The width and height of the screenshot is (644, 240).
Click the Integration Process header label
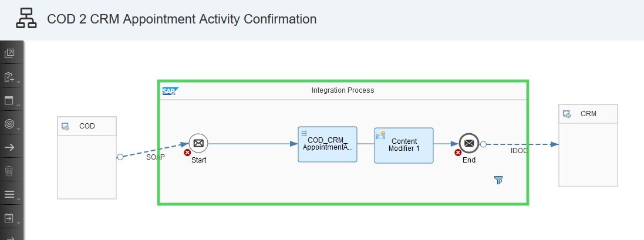point(342,90)
